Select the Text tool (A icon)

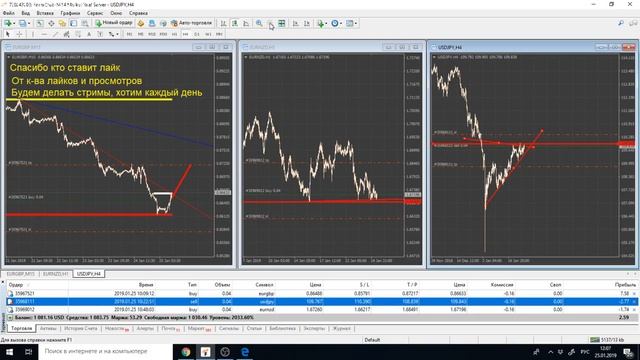pos(89,34)
